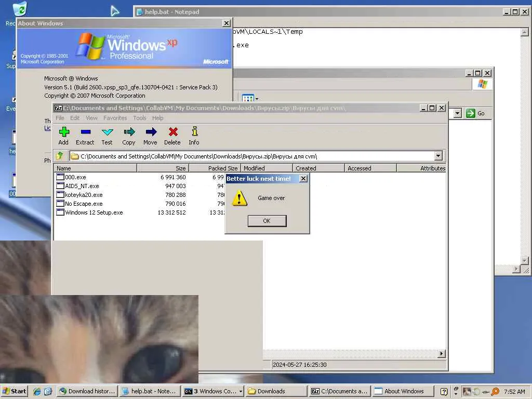
Task: Click the Delete red X icon
Action: [x=173, y=131]
